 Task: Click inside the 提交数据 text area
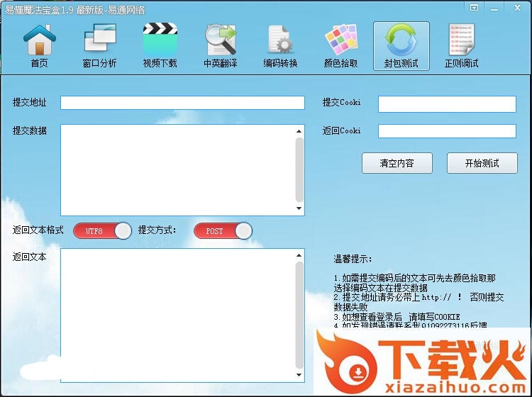click(x=177, y=169)
